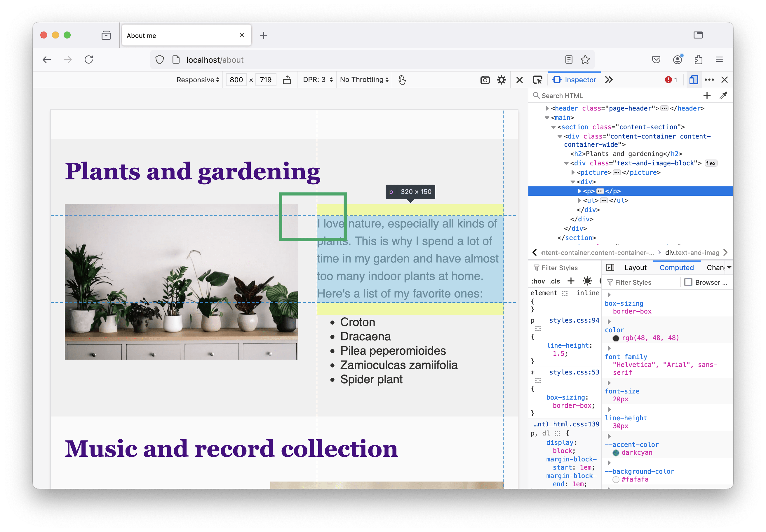
Task: Open more devtools tabs chevron
Action: click(609, 80)
